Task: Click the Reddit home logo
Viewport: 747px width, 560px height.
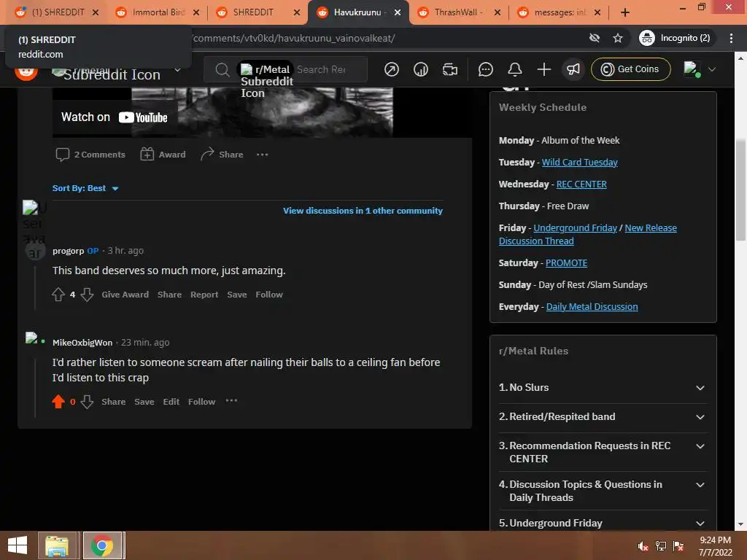Action: tap(26, 71)
